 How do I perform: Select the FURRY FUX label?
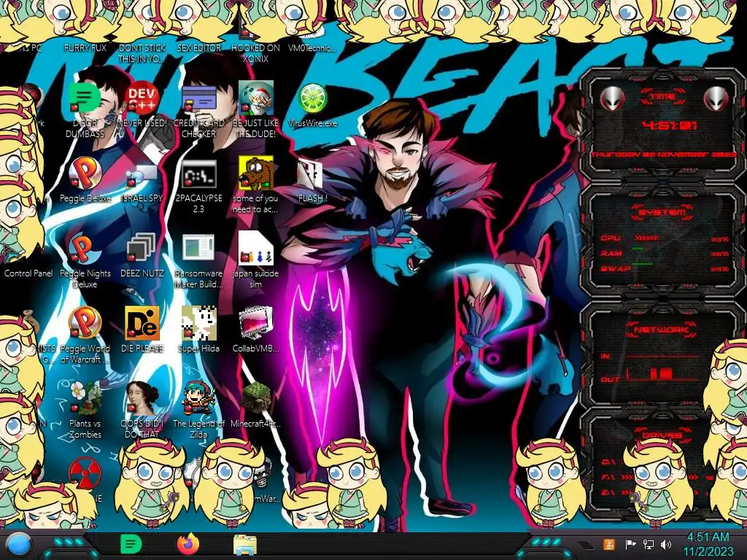tap(85, 48)
